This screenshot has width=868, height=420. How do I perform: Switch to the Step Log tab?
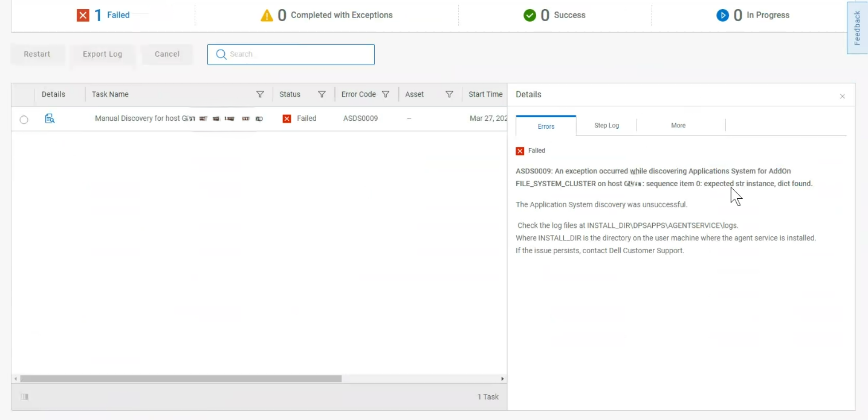point(606,126)
